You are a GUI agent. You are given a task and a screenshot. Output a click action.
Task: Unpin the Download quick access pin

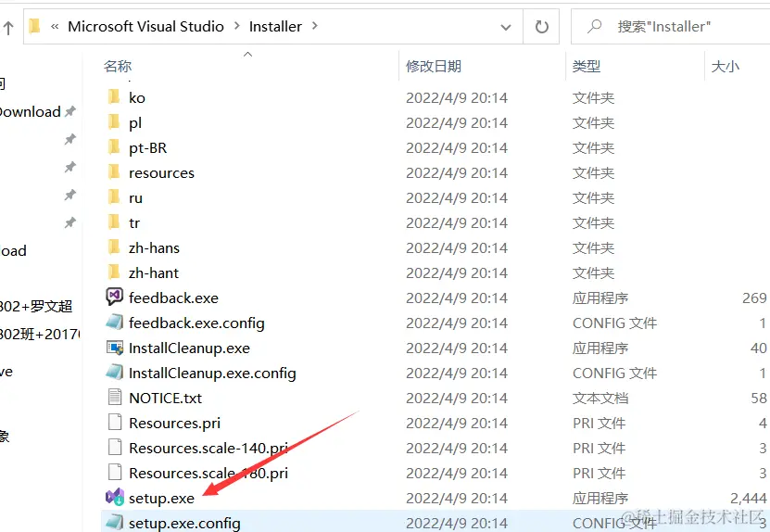(70, 111)
